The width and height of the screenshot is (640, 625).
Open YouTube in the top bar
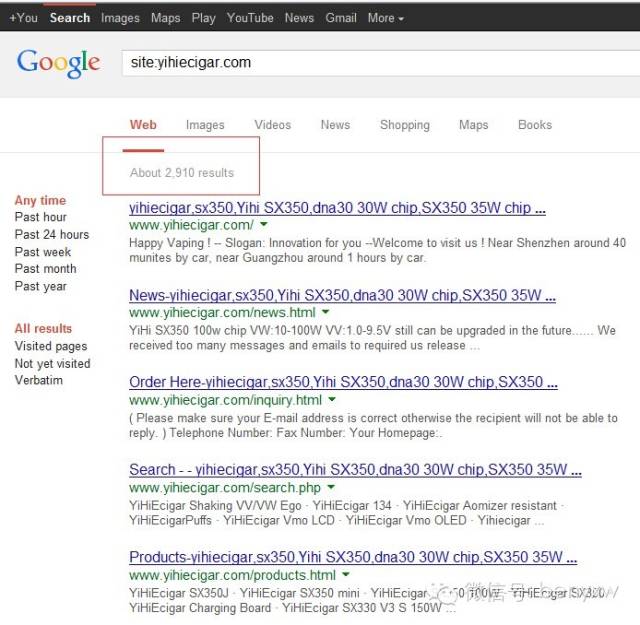(x=250, y=18)
